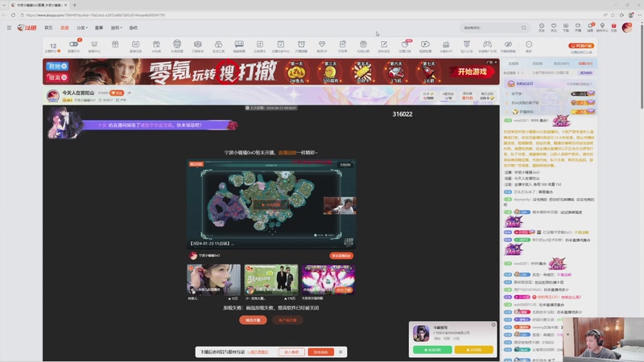Image resolution: width=644 pixels, height=362 pixels.
Task: Open notifications bell icon in header
Action: point(590,26)
